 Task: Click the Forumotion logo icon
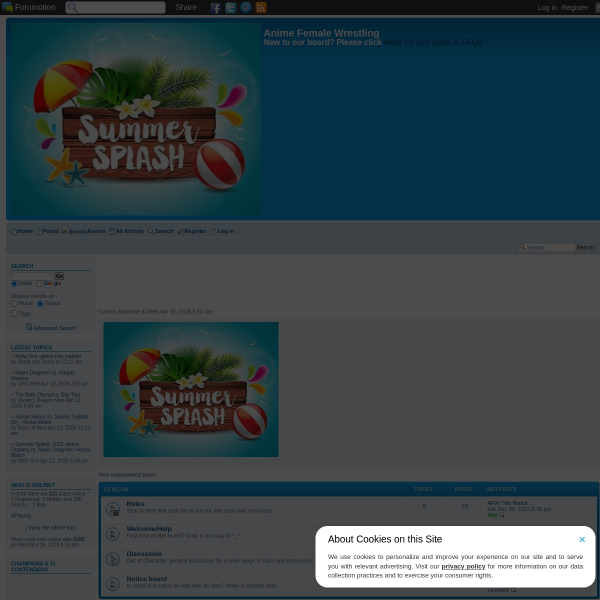tap(7, 7)
